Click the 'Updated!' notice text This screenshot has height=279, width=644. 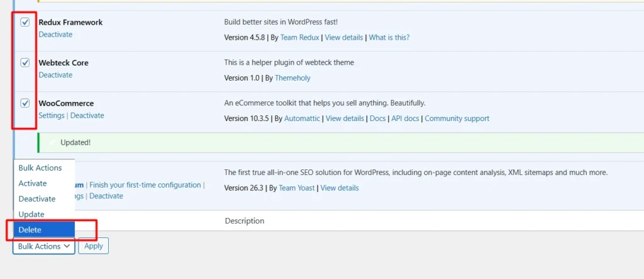75,142
